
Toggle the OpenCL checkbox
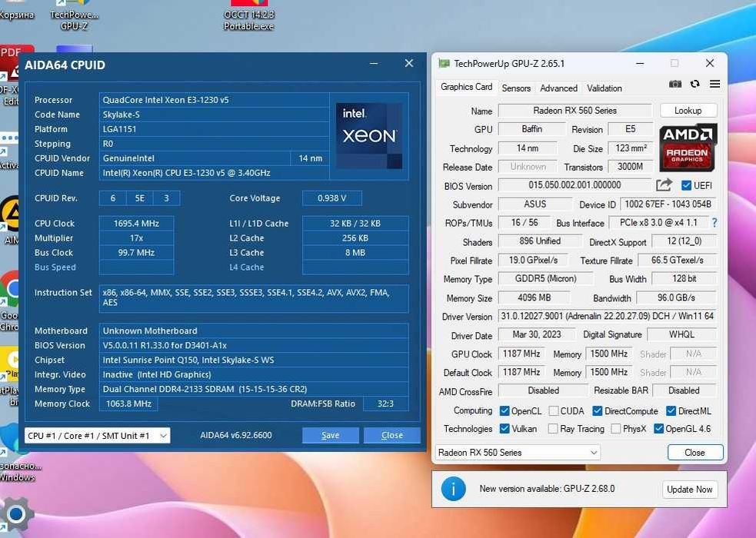click(x=505, y=411)
